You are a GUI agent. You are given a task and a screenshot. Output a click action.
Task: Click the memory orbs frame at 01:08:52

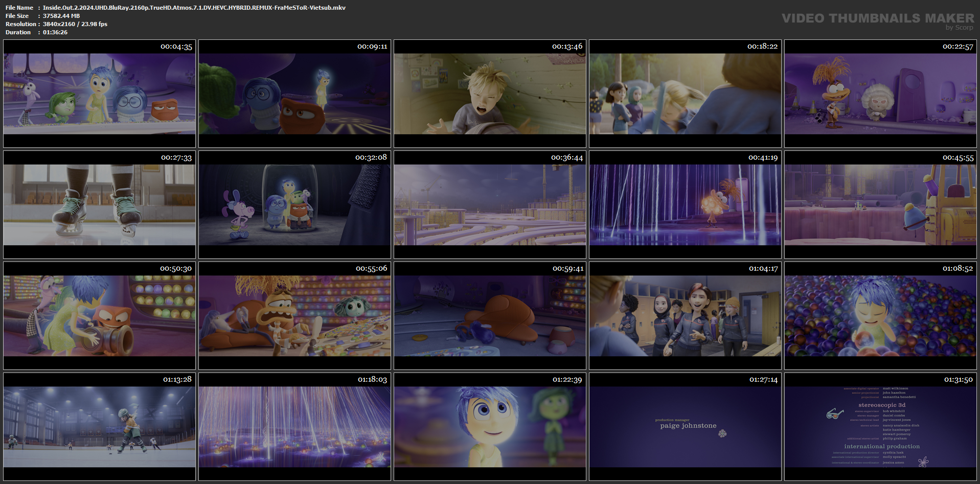[880, 316]
